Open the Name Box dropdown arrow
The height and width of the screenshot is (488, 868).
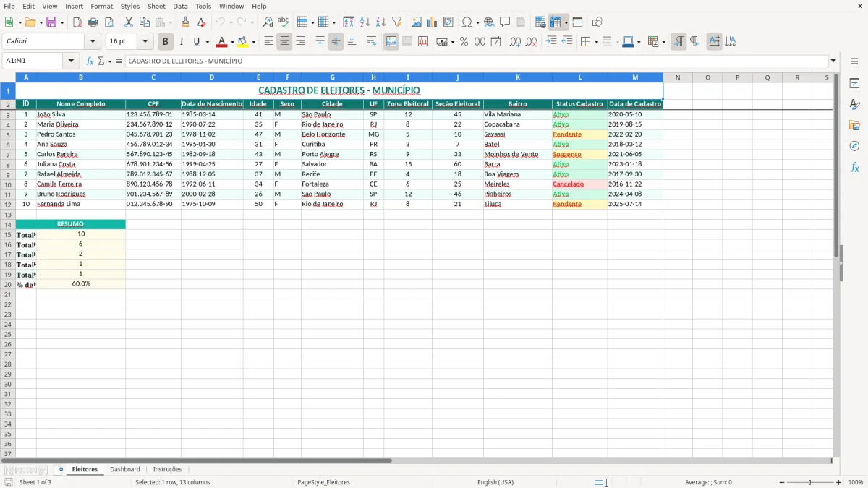tap(71, 61)
